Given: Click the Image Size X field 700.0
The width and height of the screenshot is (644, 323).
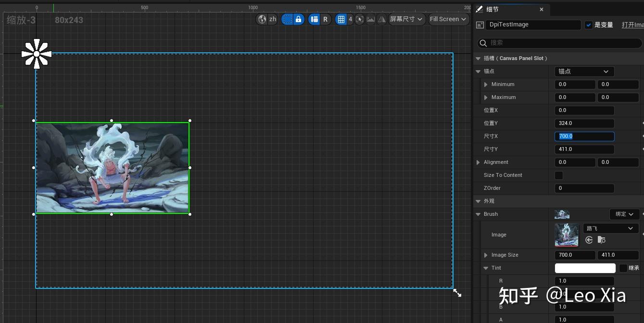Looking at the screenshot, I should click(575, 255).
